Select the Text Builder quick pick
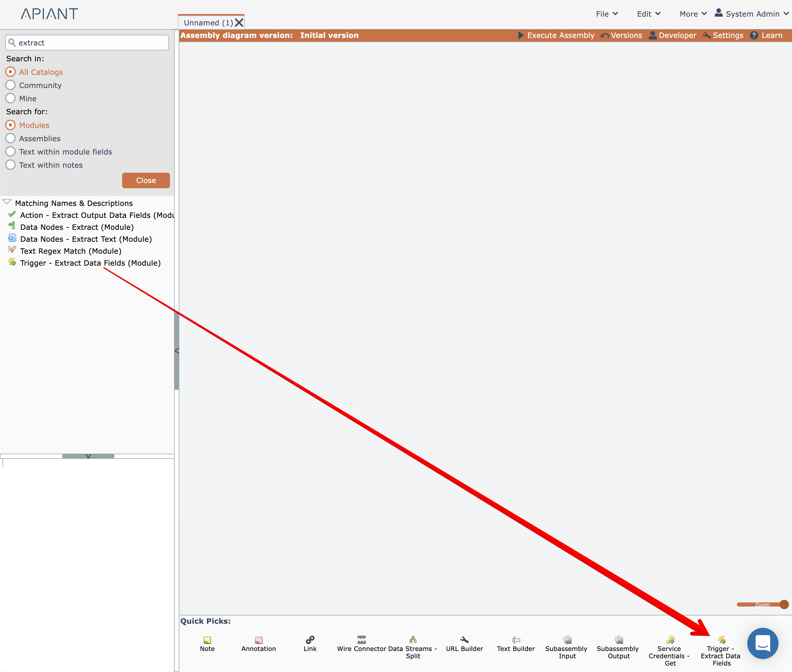Image resolution: width=792 pixels, height=672 pixels. 516,640
